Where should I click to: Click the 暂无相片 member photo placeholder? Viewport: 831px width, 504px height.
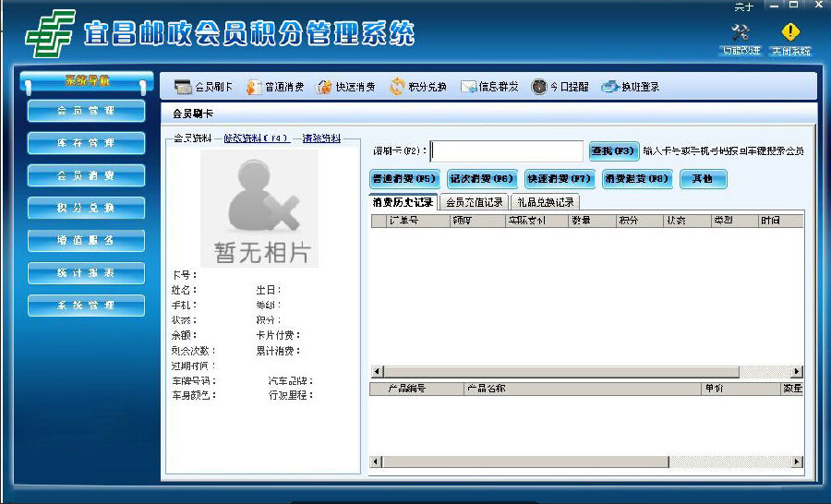pos(259,209)
